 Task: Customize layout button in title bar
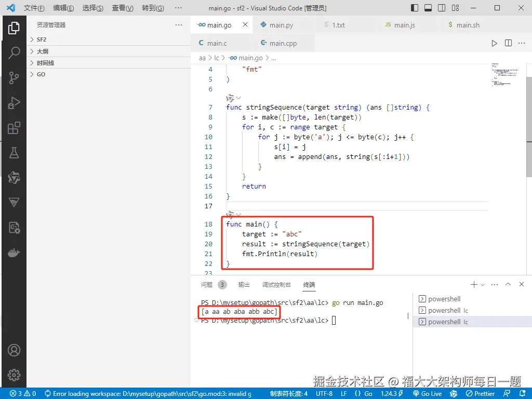click(455, 8)
